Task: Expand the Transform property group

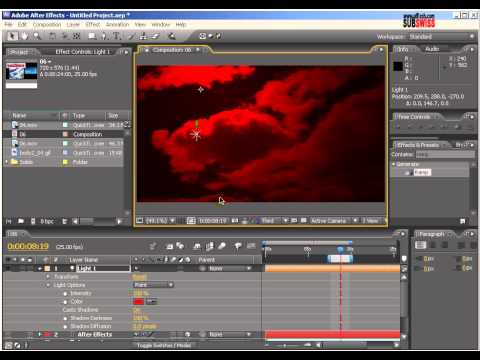Action: coord(48,277)
